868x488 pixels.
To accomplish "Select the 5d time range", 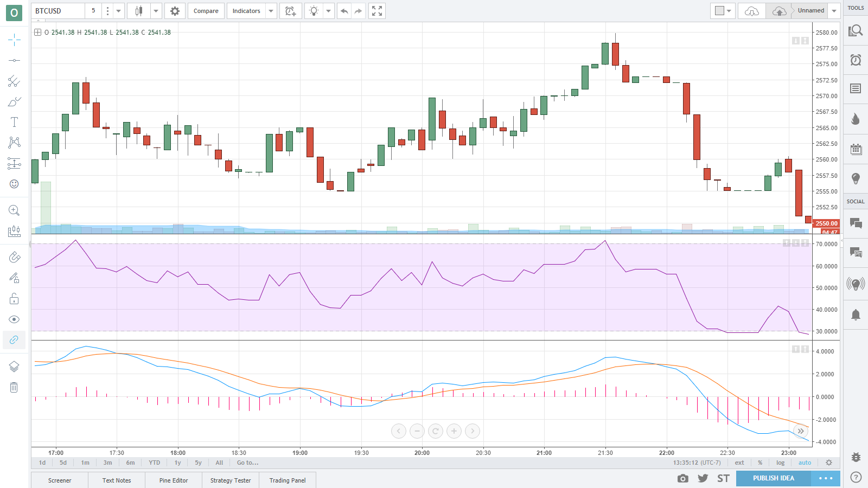I will [63, 463].
